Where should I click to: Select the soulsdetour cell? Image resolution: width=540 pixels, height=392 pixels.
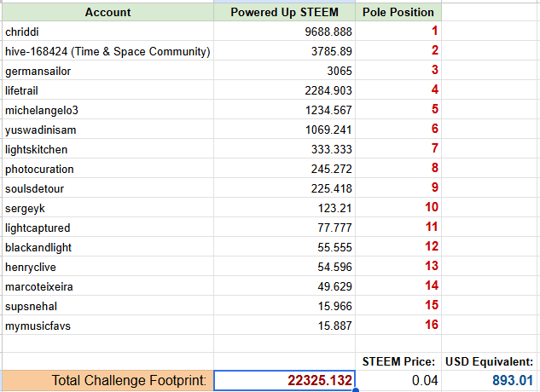click(x=107, y=188)
